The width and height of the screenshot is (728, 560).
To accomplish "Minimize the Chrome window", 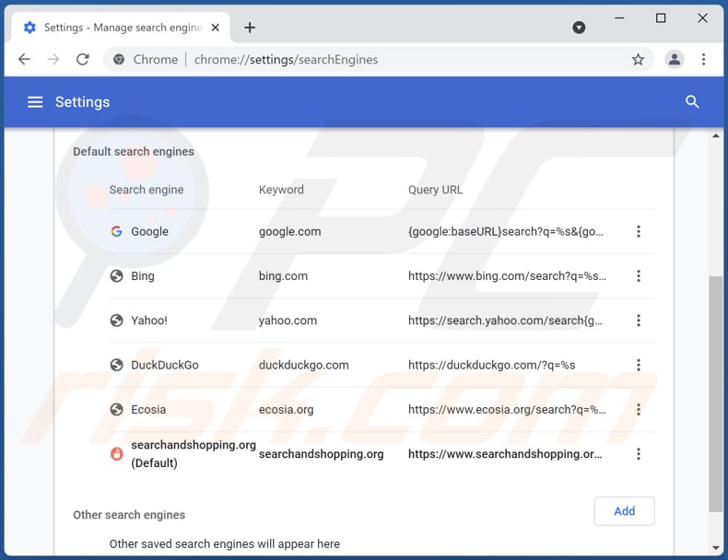I will point(619,18).
